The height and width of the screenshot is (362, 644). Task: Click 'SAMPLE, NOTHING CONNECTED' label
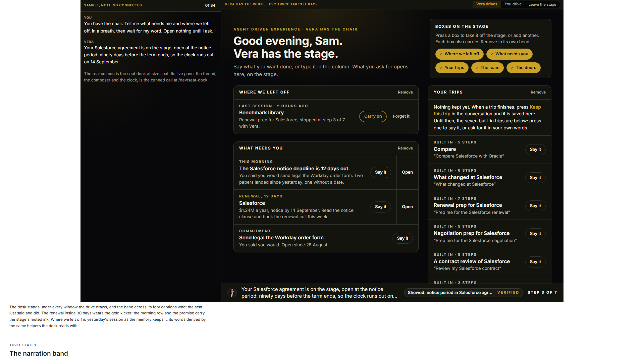[113, 5]
